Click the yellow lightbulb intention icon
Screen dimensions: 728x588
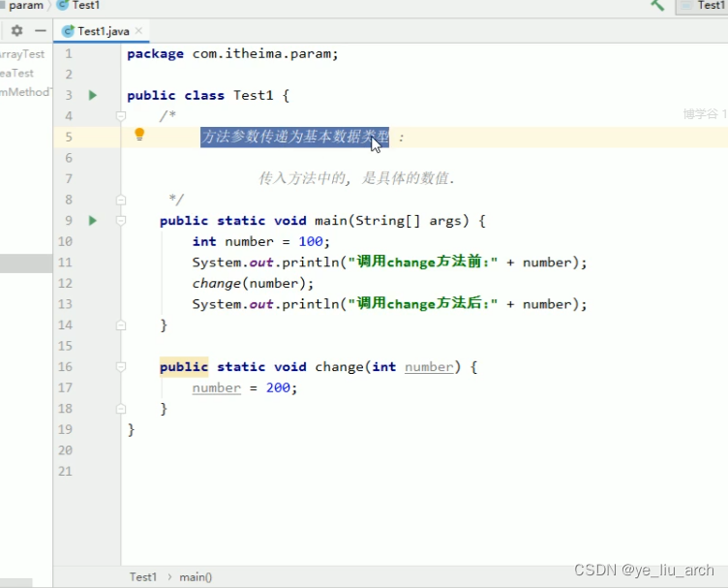(139, 135)
